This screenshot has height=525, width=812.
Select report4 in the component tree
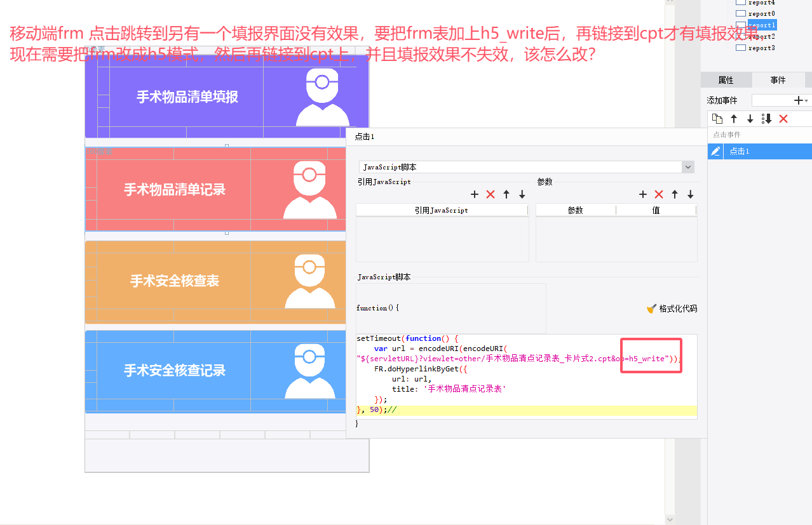(x=755, y=3)
